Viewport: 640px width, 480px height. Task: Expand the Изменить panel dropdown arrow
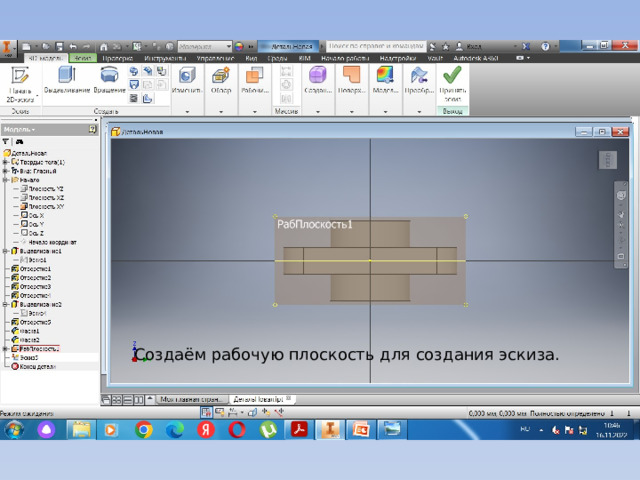tap(187, 111)
